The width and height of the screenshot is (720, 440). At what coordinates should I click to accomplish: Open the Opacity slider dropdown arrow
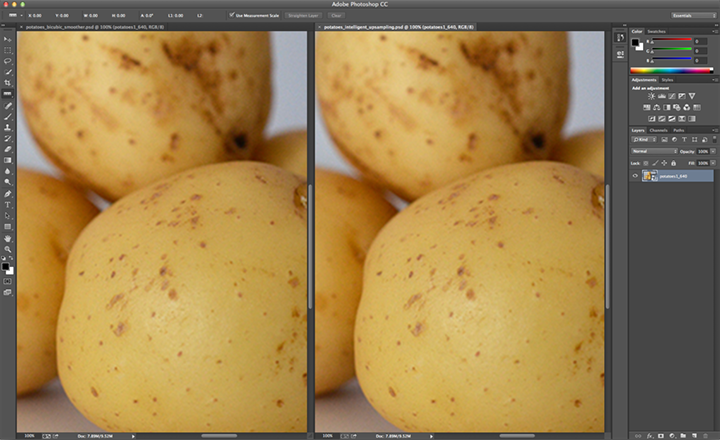coord(713,151)
